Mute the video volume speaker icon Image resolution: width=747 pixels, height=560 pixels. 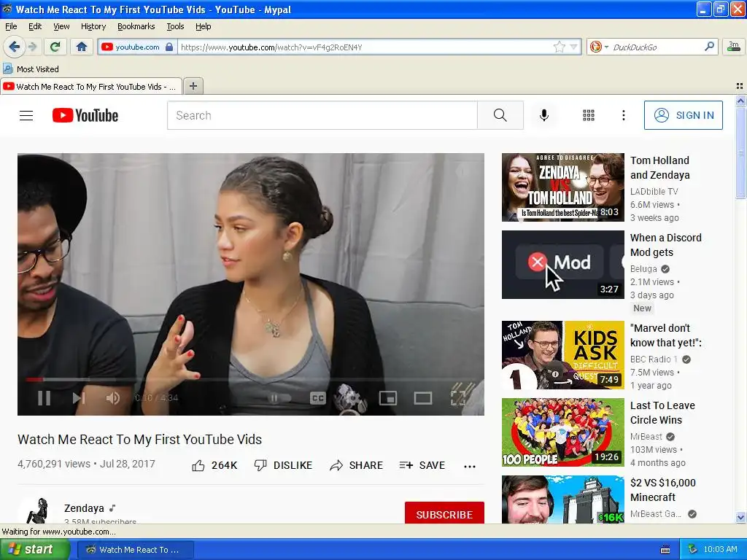click(x=112, y=397)
